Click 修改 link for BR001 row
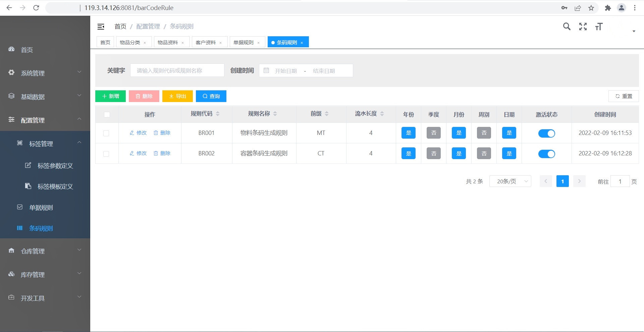This screenshot has height=332, width=644. 138,133
